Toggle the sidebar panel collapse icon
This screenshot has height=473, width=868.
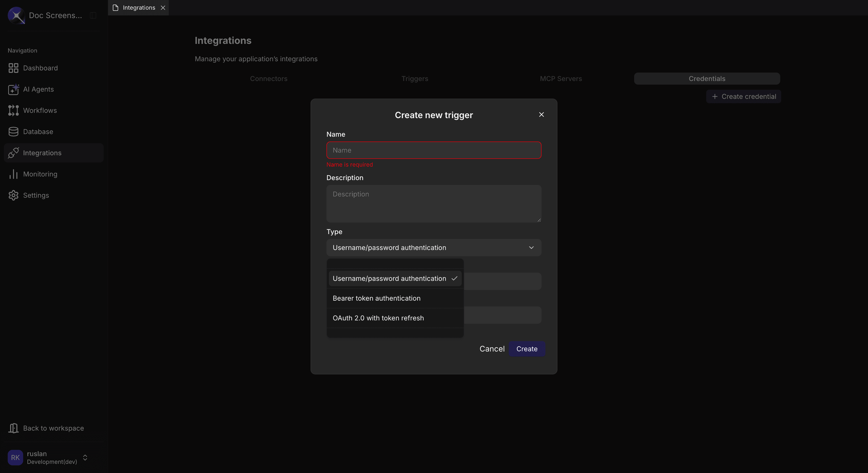click(x=93, y=15)
